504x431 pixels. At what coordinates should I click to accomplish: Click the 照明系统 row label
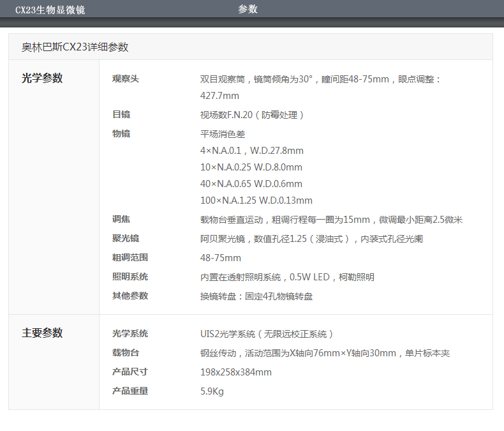[130, 276]
